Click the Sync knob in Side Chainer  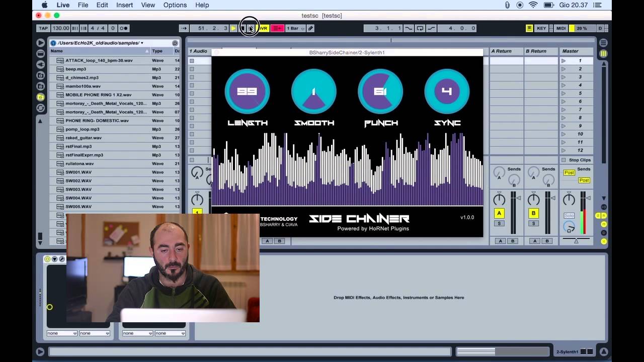pyautogui.click(x=447, y=92)
